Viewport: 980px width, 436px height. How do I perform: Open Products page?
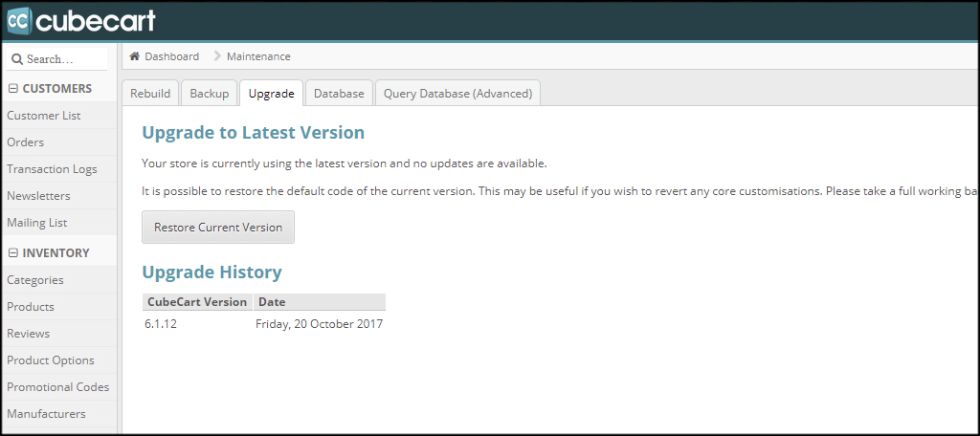(31, 307)
